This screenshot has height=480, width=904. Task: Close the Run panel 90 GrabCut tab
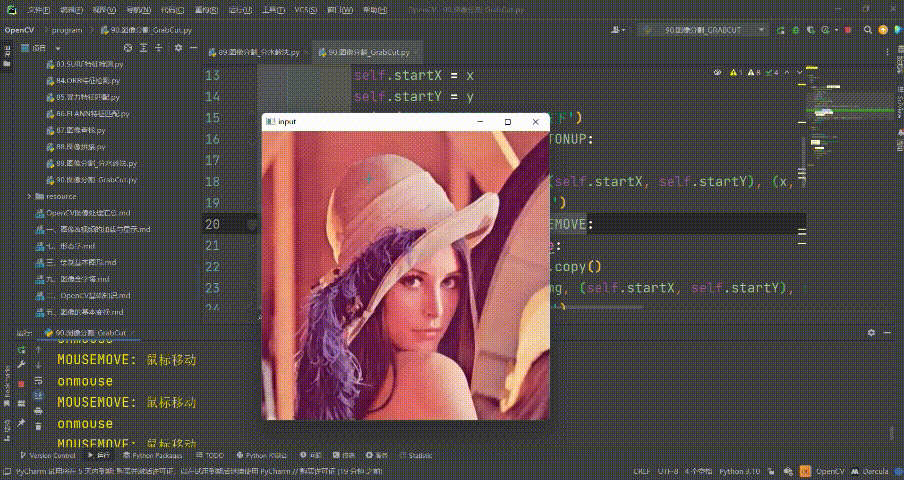pos(133,332)
